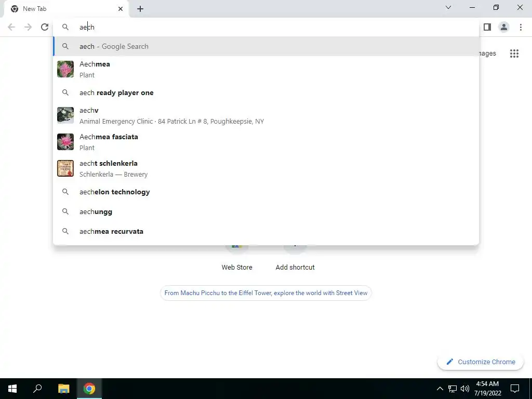Click search icon beside 'aechungg'

pyautogui.click(x=65, y=211)
